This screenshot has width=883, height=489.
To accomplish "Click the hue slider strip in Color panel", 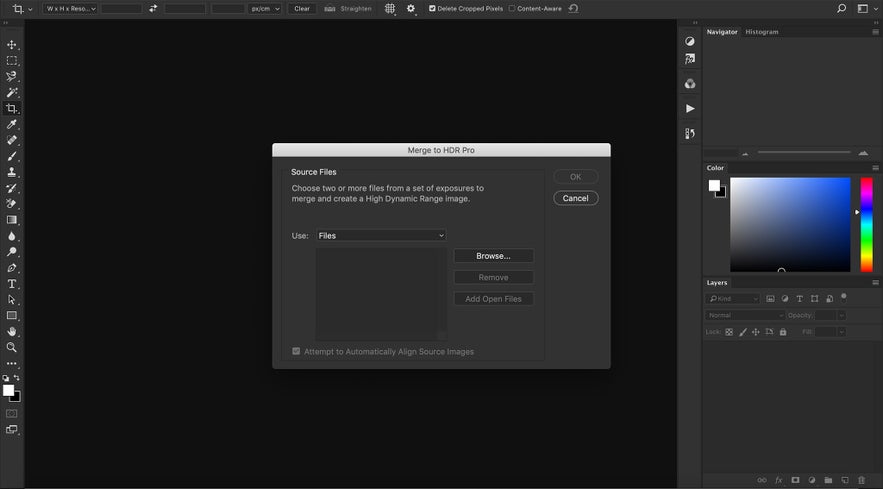I will (x=867, y=224).
